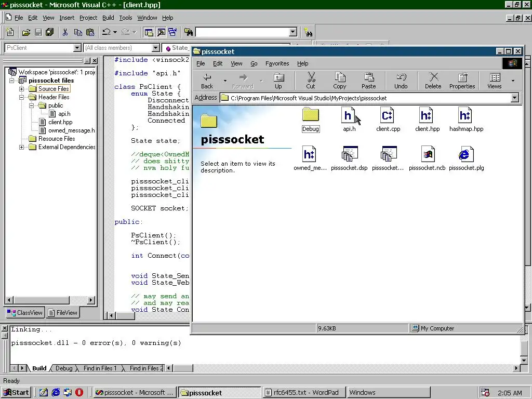Click inside the Find text input field

click(x=243, y=32)
